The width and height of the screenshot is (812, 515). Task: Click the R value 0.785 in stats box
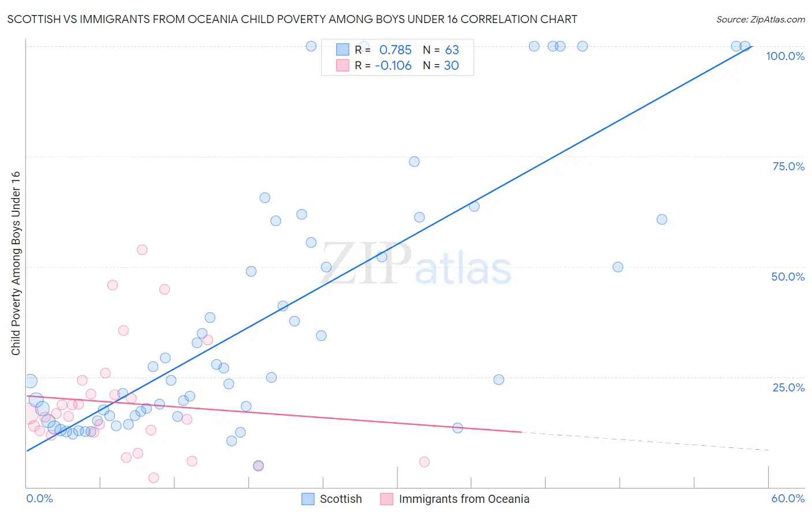point(395,50)
